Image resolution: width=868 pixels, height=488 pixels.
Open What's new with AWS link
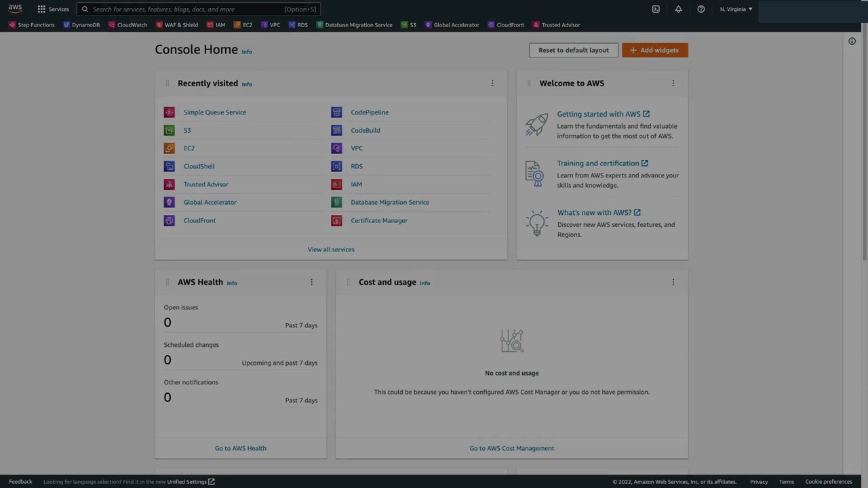tap(599, 213)
